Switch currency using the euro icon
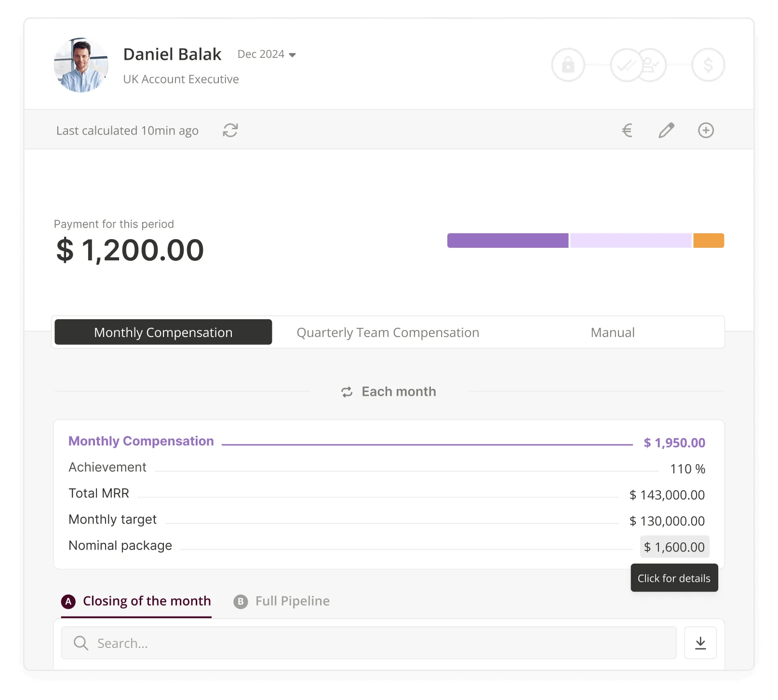This screenshot has width=778, height=700. (x=627, y=130)
